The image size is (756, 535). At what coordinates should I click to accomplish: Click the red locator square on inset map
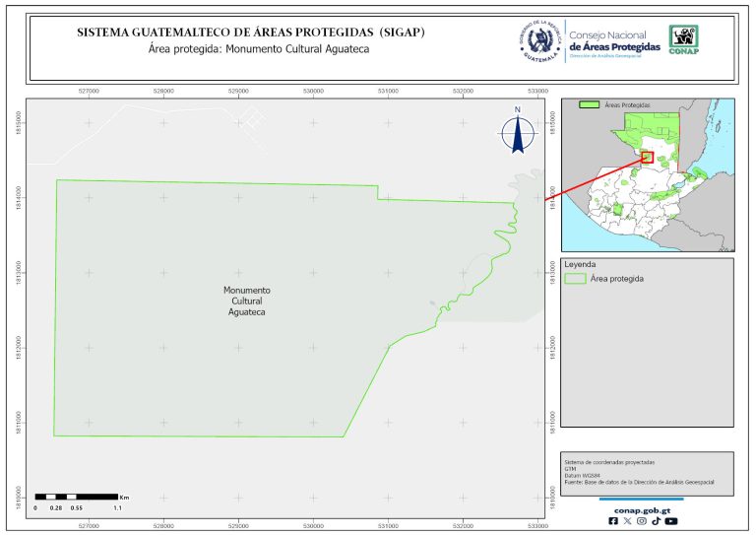tap(647, 157)
